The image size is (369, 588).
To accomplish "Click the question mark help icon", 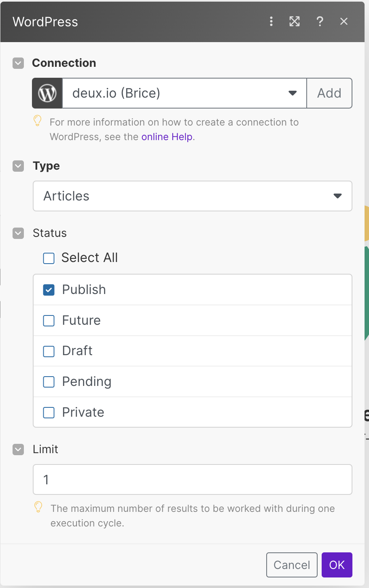I will point(320,21).
